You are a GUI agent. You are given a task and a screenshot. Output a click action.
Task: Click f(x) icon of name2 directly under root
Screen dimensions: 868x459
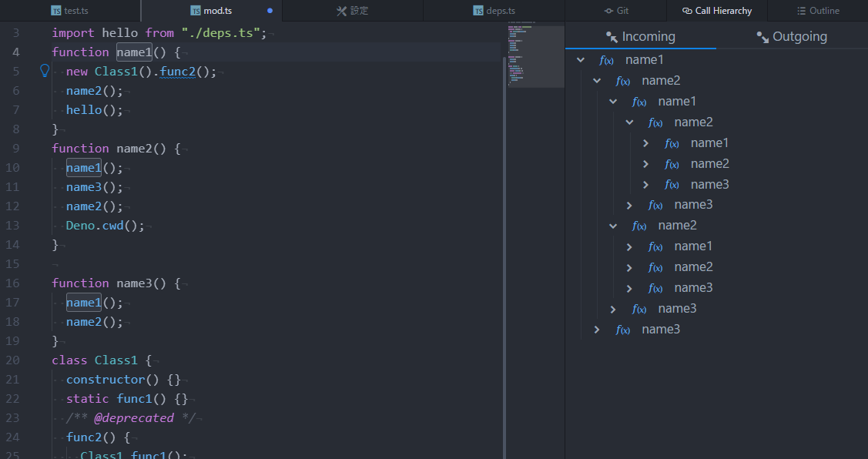[x=623, y=81]
